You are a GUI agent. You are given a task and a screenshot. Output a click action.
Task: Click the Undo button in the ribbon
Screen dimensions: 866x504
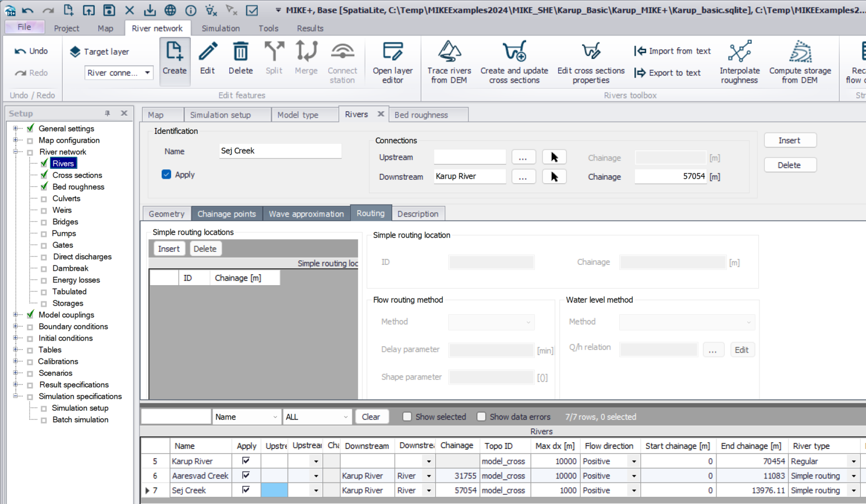pos(31,51)
